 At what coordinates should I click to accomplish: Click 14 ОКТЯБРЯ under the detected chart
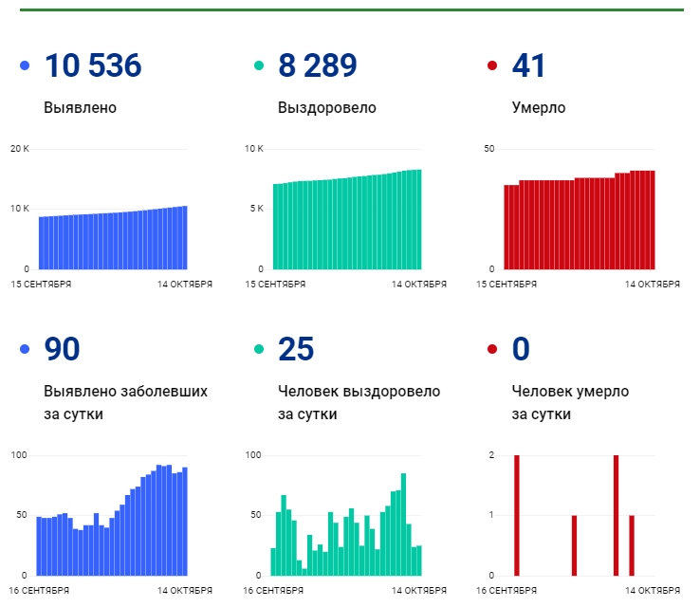pos(185,285)
